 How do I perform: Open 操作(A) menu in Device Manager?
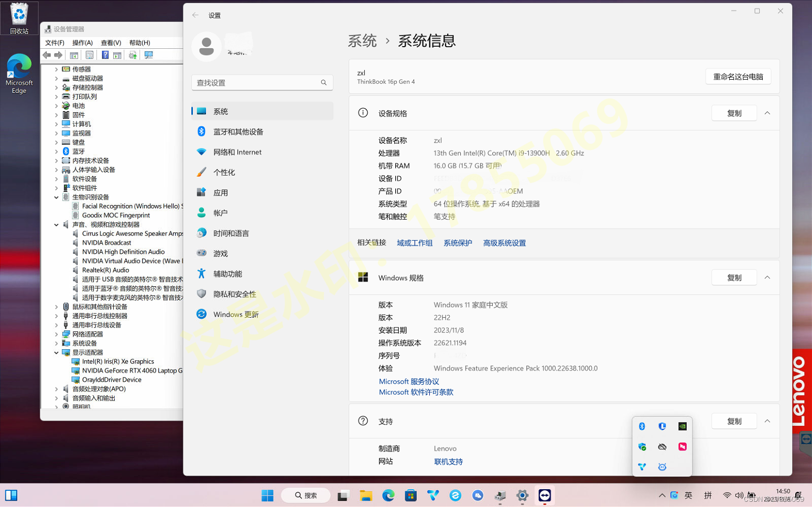pyautogui.click(x=82, y=43)
